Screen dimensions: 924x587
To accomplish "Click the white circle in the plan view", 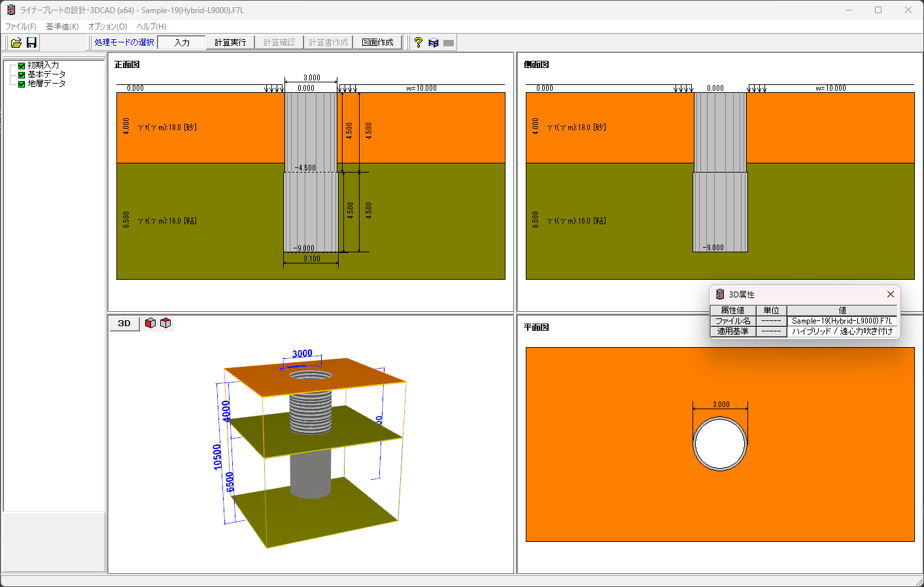I will [720, 444].
